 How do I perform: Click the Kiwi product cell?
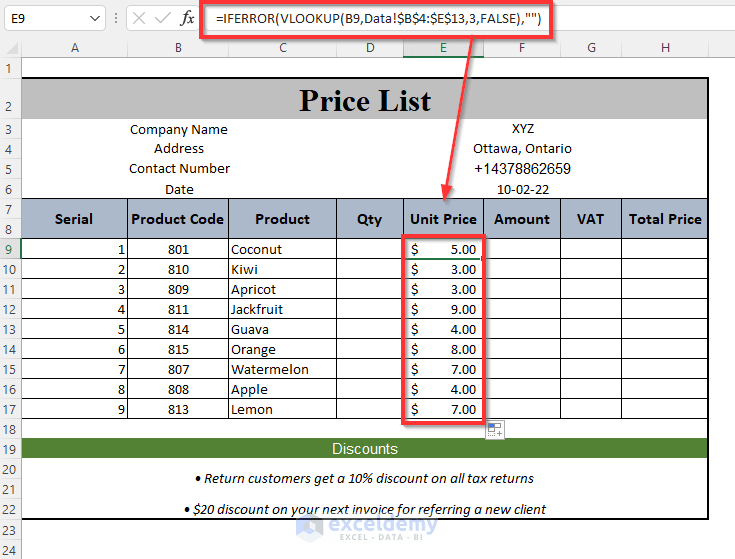tap(282, 269)
